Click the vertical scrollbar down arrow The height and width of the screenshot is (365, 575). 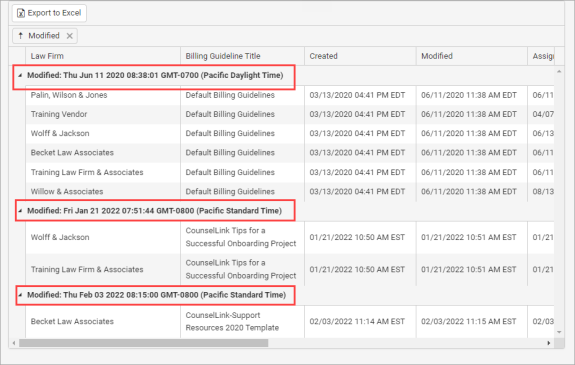pyautogui.click(x=559, y=332)
